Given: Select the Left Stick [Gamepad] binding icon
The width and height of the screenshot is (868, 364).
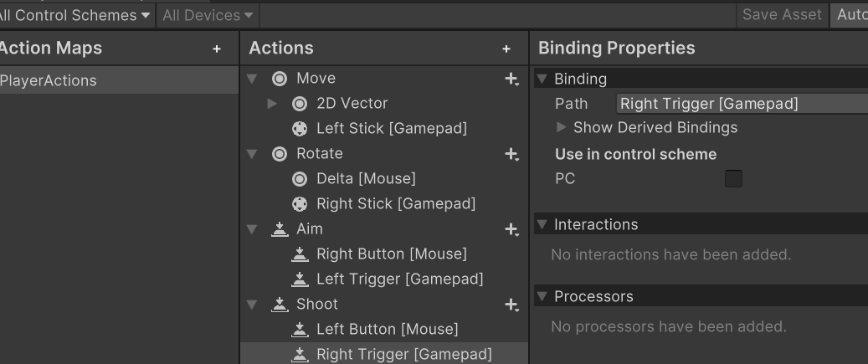Looking at the screenshot, I should coord(300,129).
